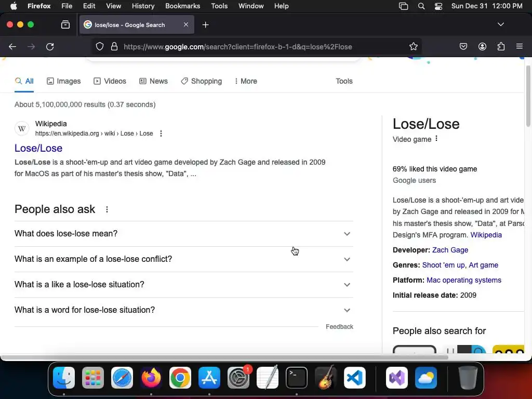The image size is (532, 399).
Task: Expand "What is a like a lose-lose situation?"
Action: tap(184, 285)
